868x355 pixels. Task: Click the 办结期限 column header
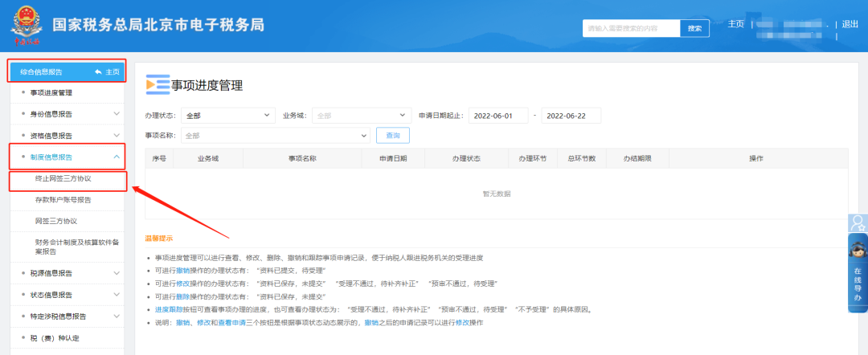(x=637, y=159)
